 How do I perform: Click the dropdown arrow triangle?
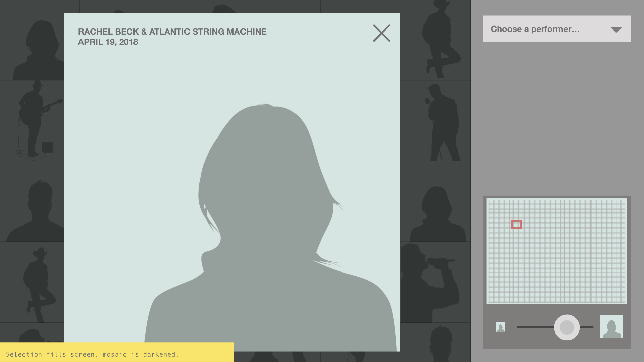(x=616, y=30)
